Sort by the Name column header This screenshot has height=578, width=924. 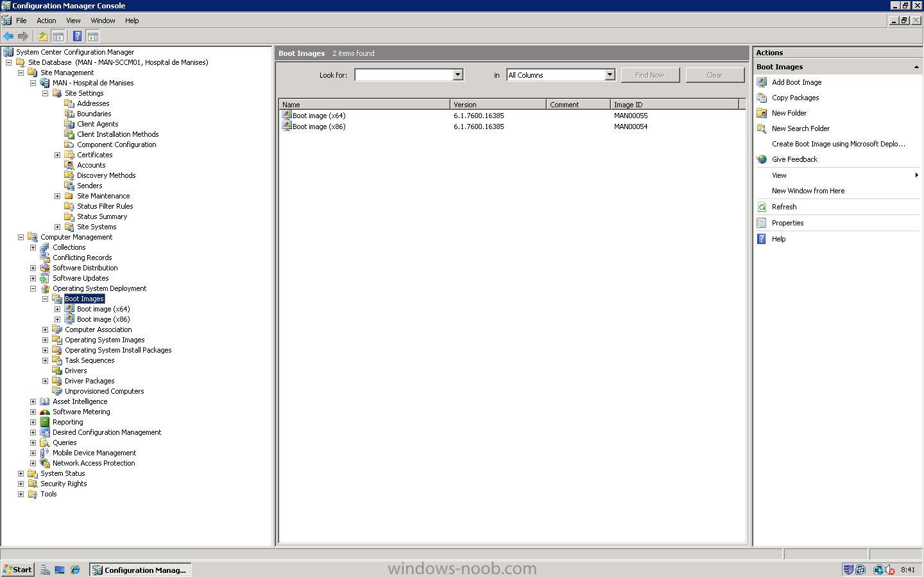[364, 104]
